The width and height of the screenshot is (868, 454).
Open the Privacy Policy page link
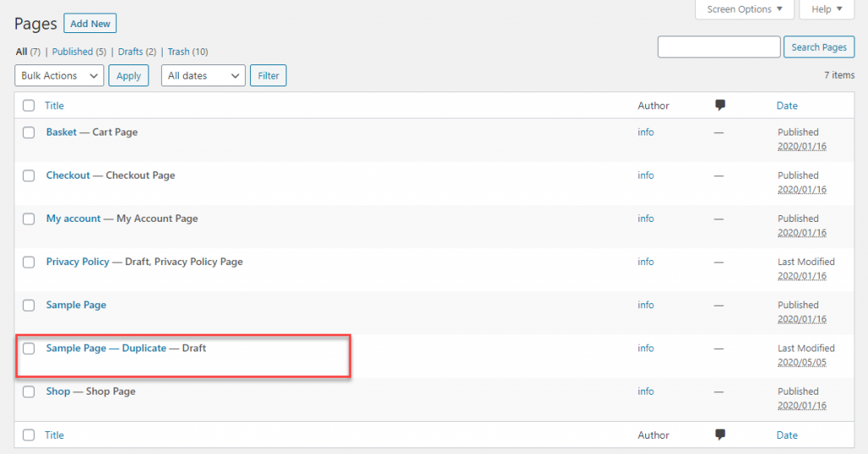pyautogui.click(x=78, y=262)
